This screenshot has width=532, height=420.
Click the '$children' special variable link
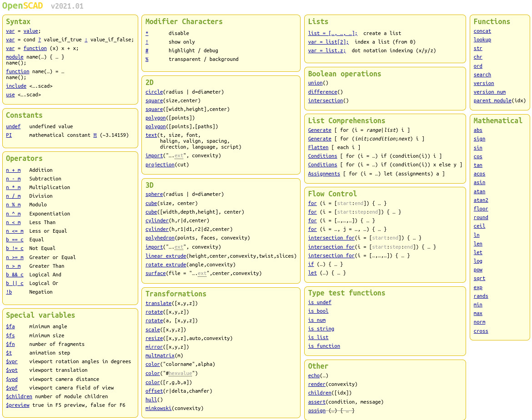[x=19, y=397]
